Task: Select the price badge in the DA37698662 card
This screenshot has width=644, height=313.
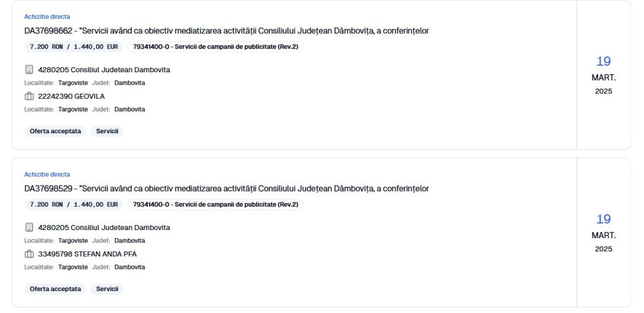Action: [x=74, y=47]
